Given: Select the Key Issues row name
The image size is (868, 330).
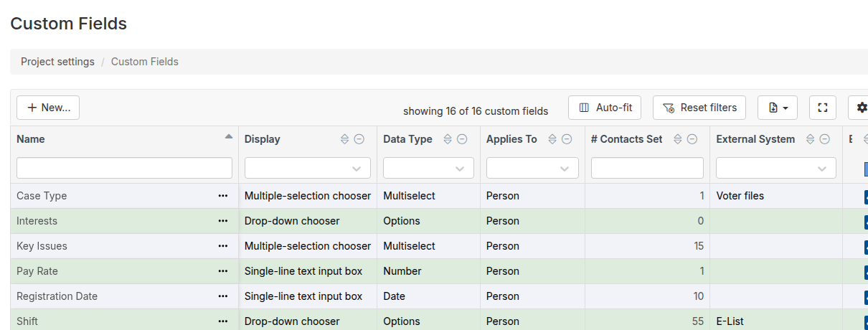Looking at the screenshot, I should (42, 246).
